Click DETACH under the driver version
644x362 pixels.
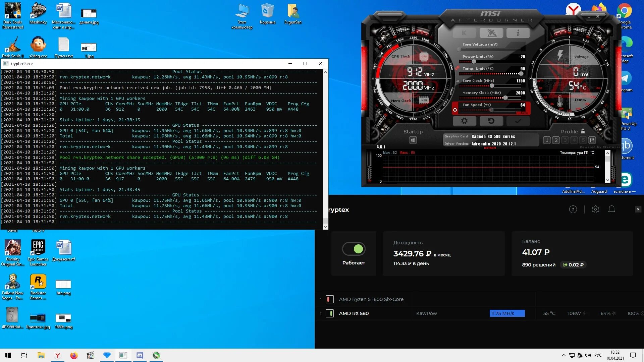point(490,148)
